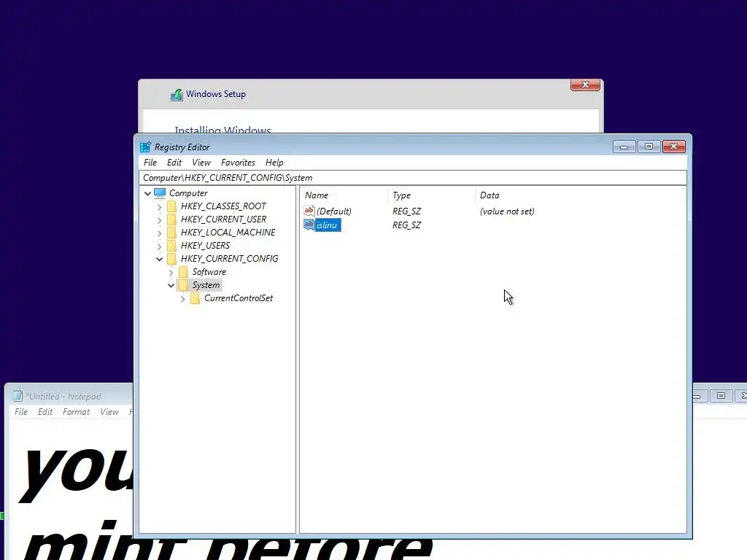Image resolution: width=747 pixels, height=560 pixels.
Task: Select the HKEY_CURRENT_USER key label
Action: (223, 219)
